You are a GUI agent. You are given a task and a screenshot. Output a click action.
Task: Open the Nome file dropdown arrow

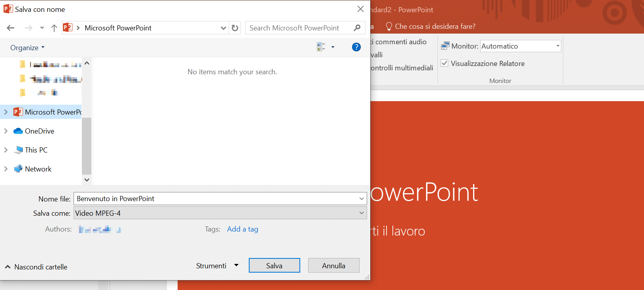point(362,199)
